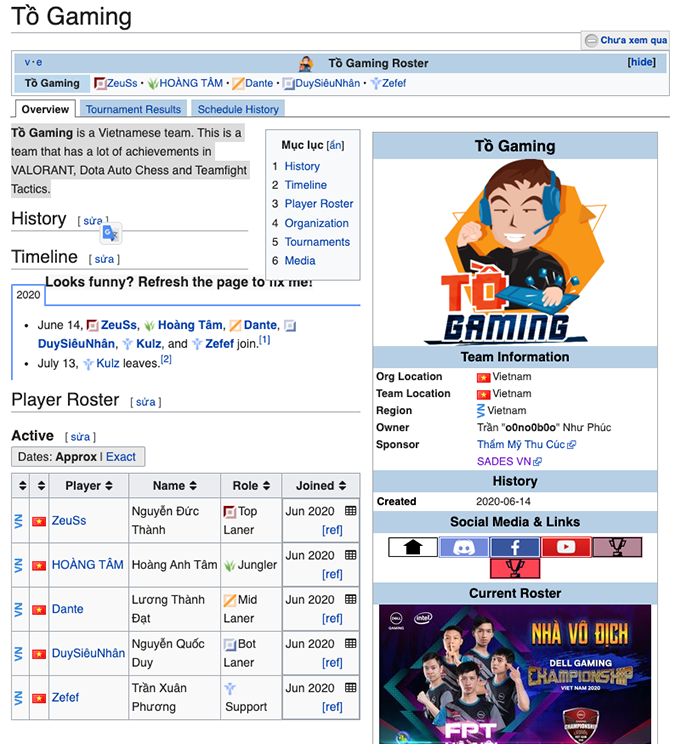This screenshot has height=744, width=675.
Task: Edit the Active subsection via sửa
Action: [x=80, y=437]
